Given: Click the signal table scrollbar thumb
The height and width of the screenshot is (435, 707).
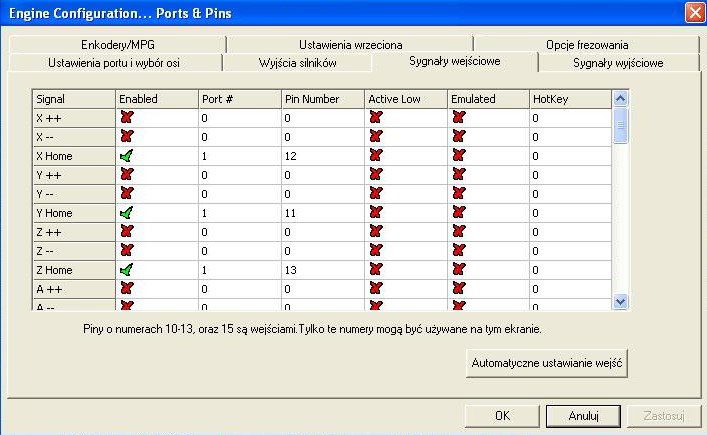Looking at the screenshot, I should pyautogui.click(x=620, y=125).
